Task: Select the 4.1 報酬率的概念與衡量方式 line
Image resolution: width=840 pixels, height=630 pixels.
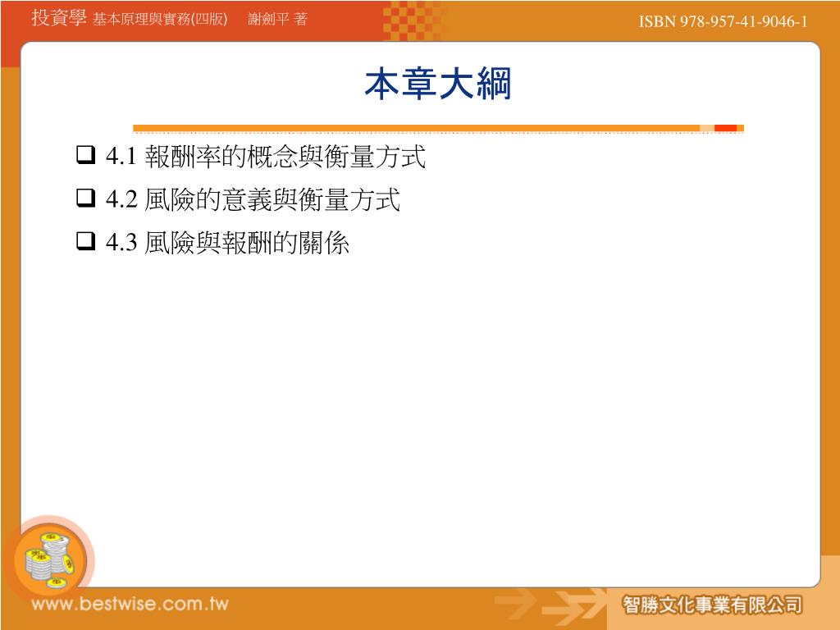Action: (266, 157)
